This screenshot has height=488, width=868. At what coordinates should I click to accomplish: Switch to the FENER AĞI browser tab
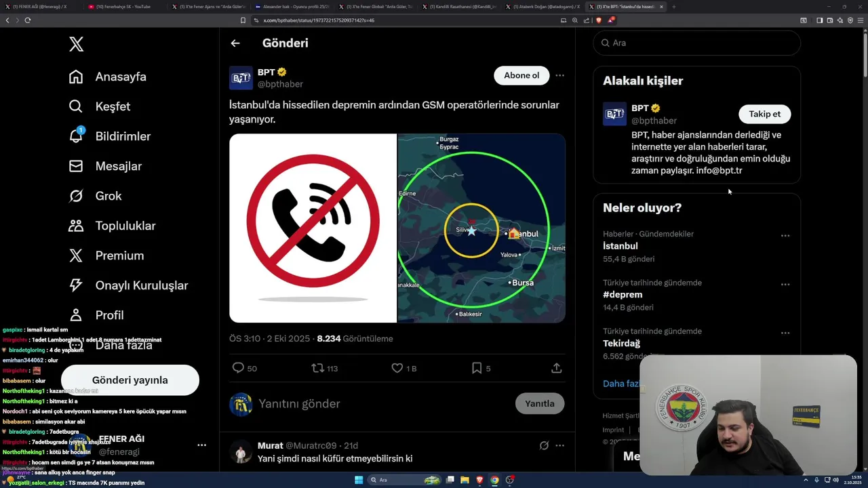click(x=41, y=7)
